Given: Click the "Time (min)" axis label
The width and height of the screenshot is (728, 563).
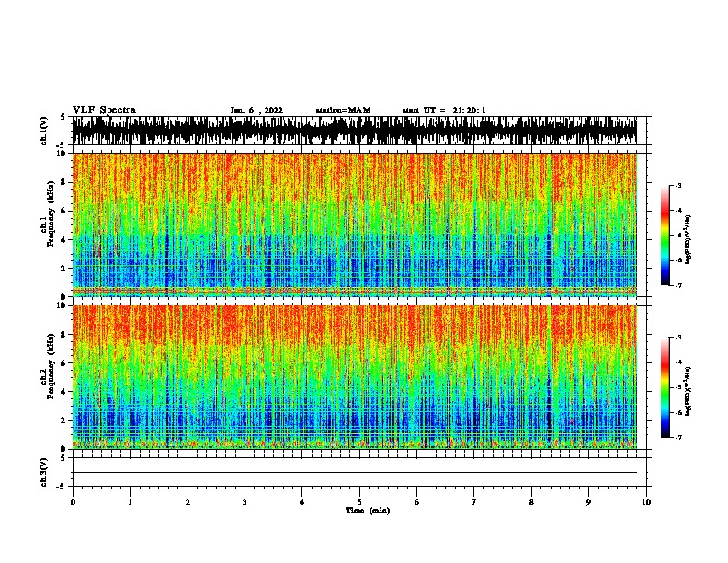Looking at the screenshot, I should tap(368, 511).
